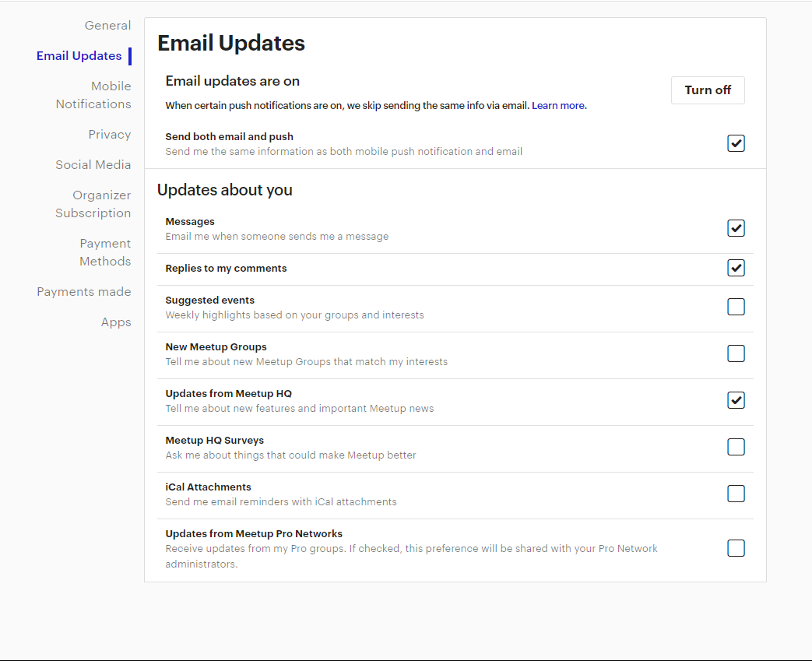Image resolution: width=812 pixels, height=661 pixels.
Task: Uncheck the Messages email checkbox
Action: (x=736, y=228)
